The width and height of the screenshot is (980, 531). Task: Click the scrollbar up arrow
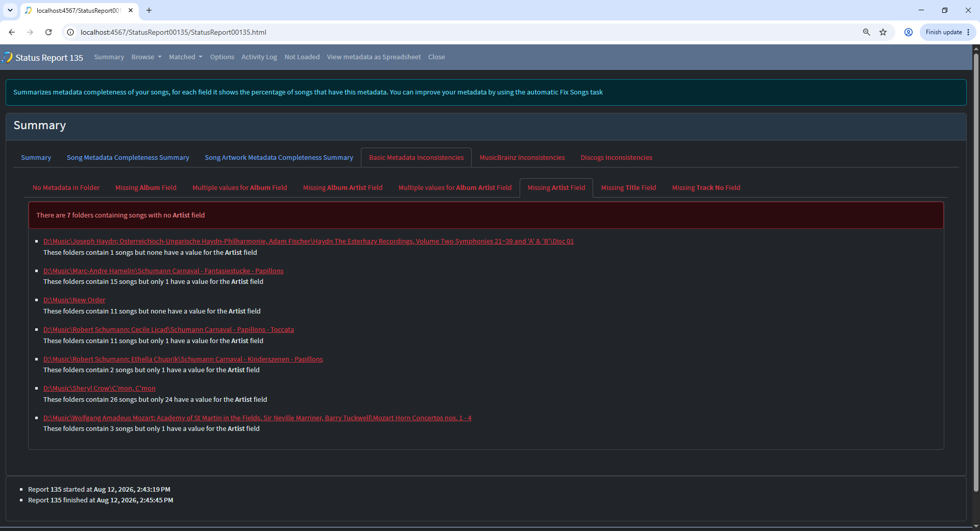[976, 49]
